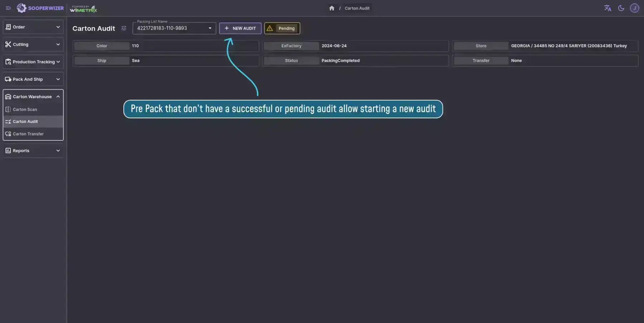Screen dimensions: 644x323
Task: Click the Pending status badge
Action: pyautogui.click(x=282, y=28)
